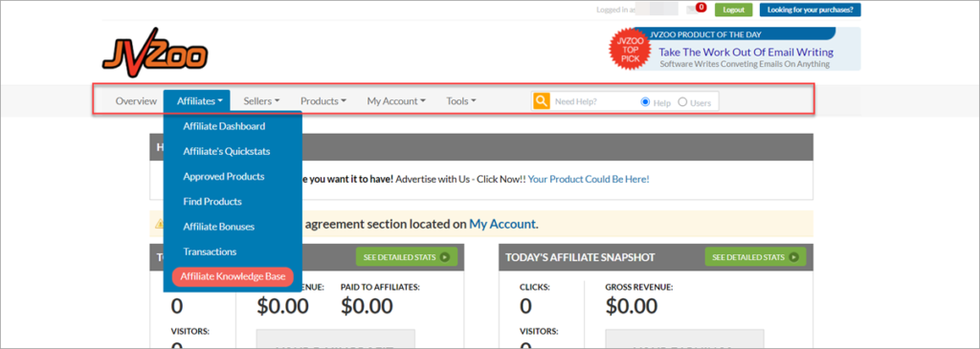Select Affiliate Knowledge Base menu entry
The width and height of the screenshot is (980, 349).
tap(233, 276)
